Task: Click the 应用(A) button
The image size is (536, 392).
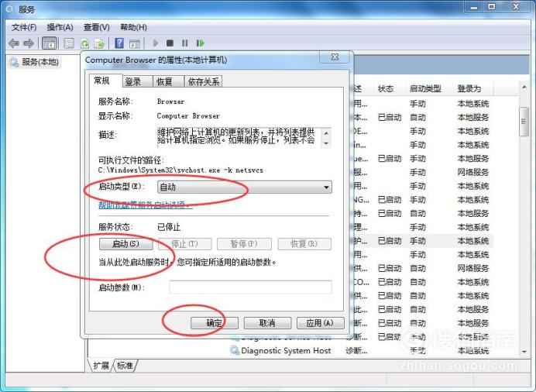Action: [x=321, y=323]
